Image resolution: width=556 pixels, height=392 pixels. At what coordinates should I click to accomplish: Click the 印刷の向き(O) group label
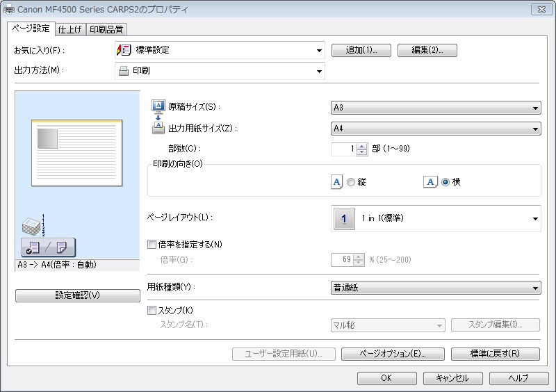click(178, 164)
